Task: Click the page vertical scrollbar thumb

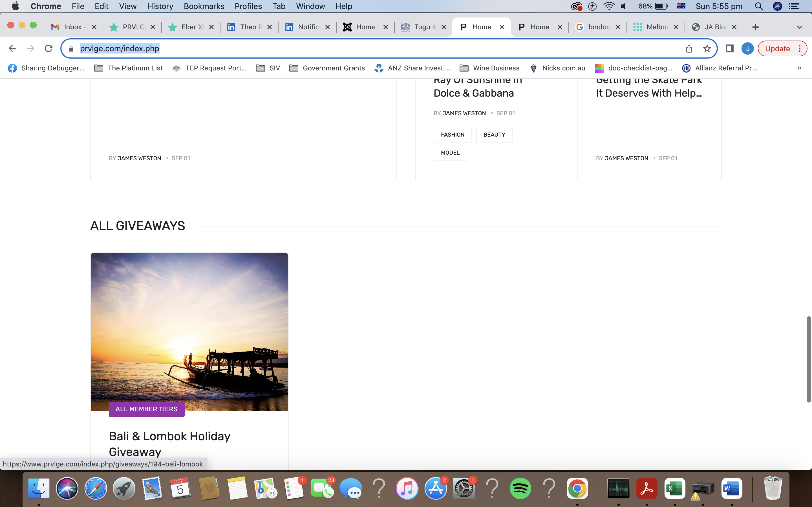Action: [808, 359]
